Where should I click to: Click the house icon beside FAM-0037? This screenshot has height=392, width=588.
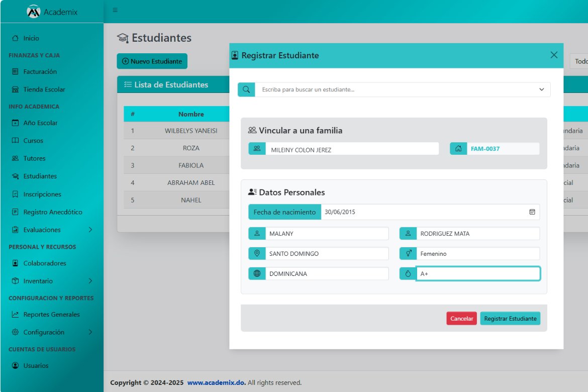[458, 149]
